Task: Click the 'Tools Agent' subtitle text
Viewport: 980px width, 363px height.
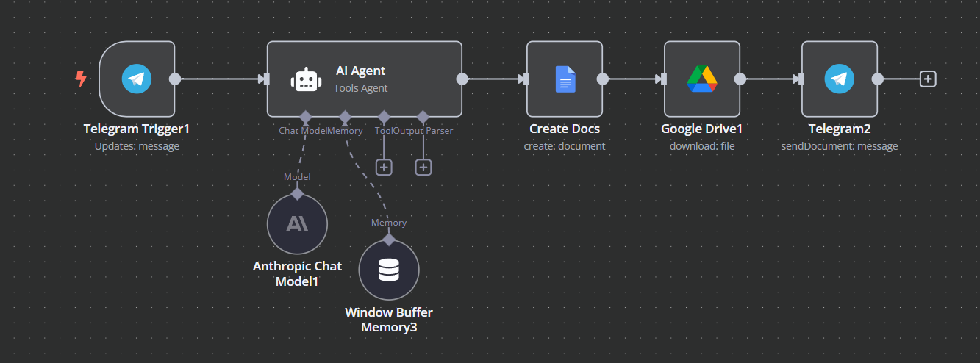Action: coord(360,88)
